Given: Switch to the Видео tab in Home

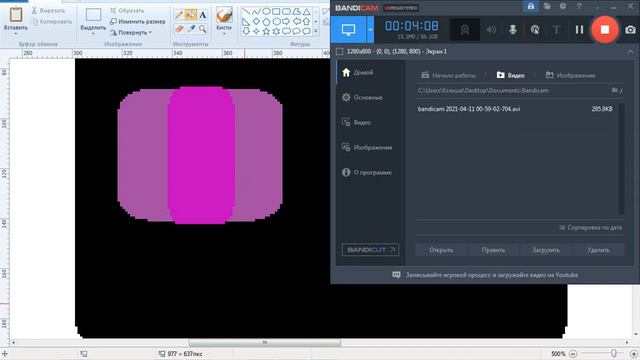Looking at the screenshot, I should coord(511,75).
